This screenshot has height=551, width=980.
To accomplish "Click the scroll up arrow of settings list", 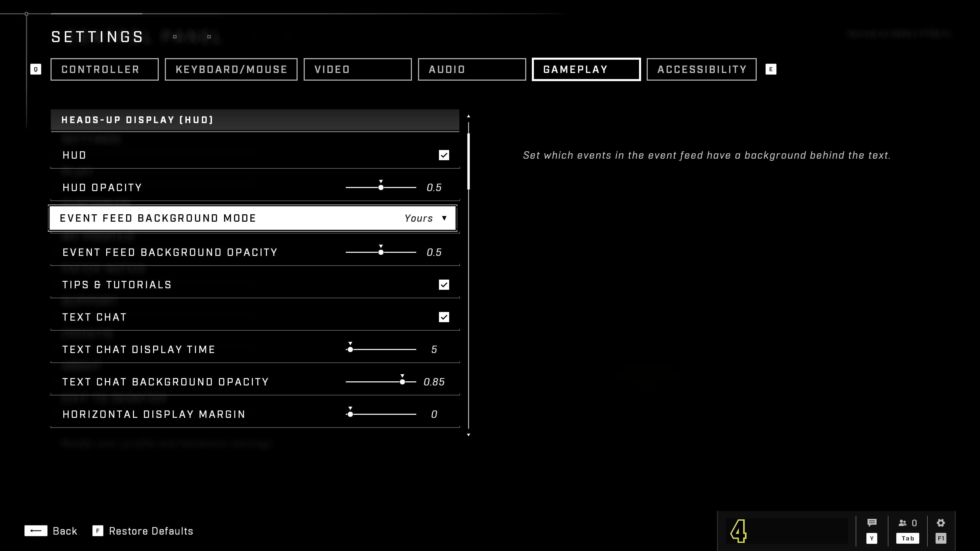I will [x=468, y=116].
